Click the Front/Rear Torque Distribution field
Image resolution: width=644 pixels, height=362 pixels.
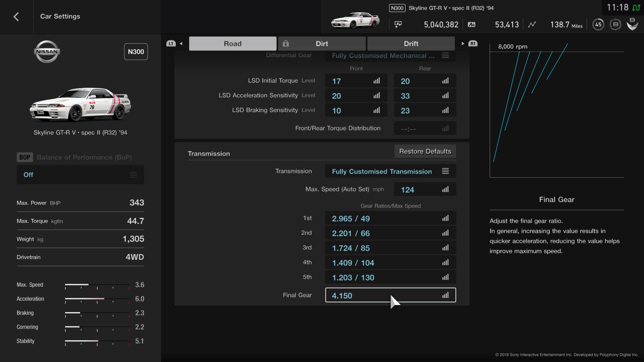(x=425, y=128)
